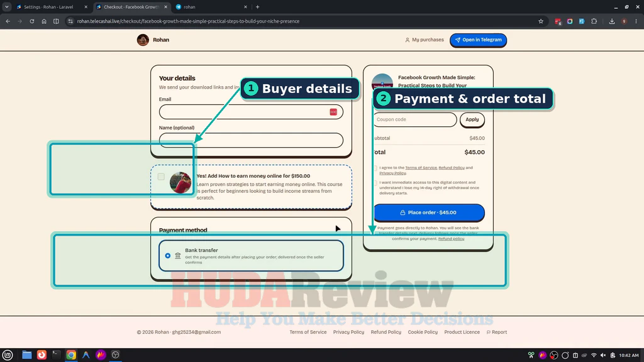Image resolution: width=644 pixels, height=362 pixels.
Task: Check the add How to earn money online checkbox
Action: click(161, 177)
